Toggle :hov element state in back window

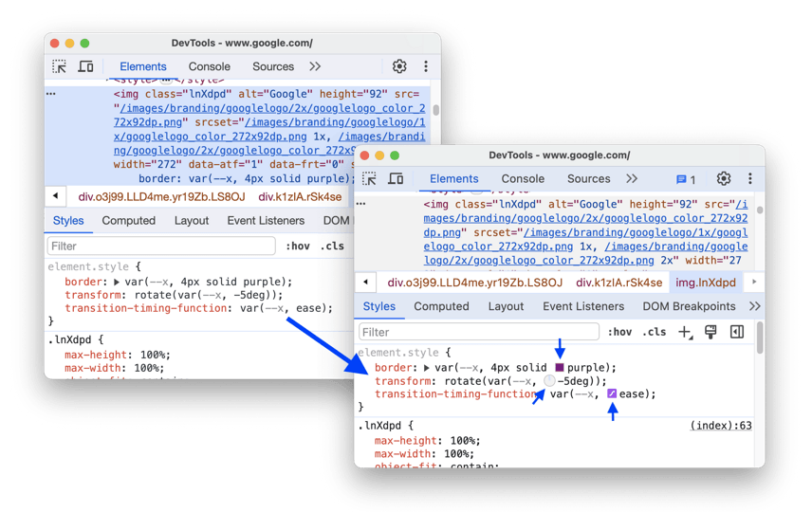click(298, 247)
